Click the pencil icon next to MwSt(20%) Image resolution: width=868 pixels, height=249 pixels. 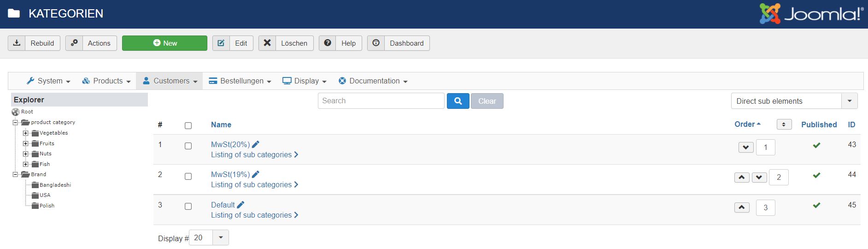[256, 144]
